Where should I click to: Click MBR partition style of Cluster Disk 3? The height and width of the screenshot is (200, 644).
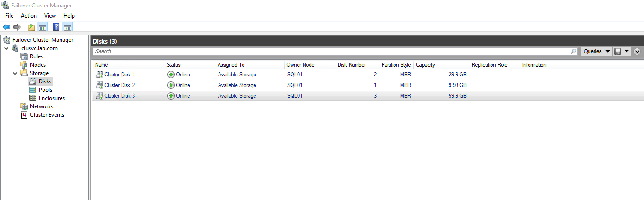(405, 96)
